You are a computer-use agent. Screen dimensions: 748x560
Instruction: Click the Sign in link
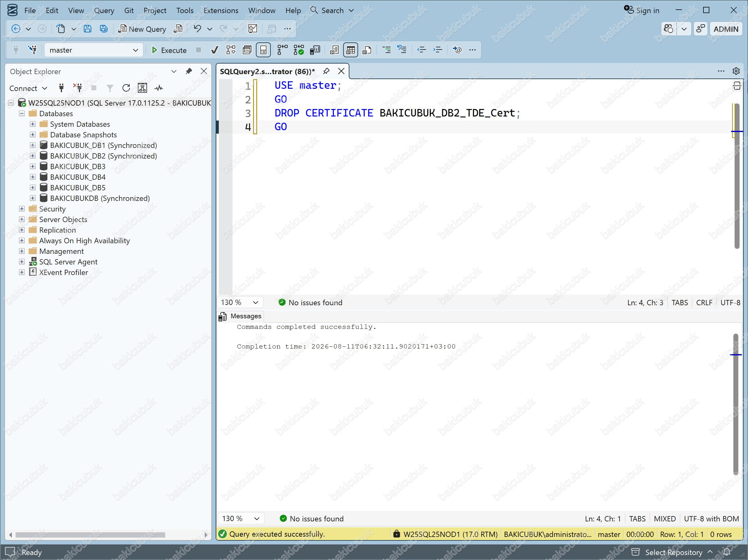point(641,11)
